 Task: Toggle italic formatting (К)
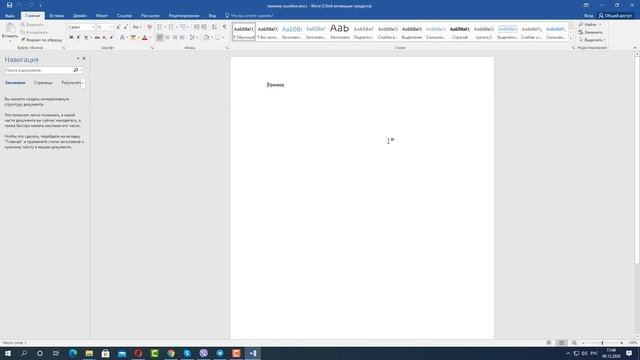78,38
